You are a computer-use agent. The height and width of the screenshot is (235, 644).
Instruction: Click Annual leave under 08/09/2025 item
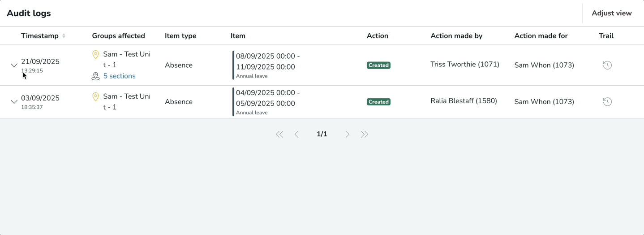252,76
